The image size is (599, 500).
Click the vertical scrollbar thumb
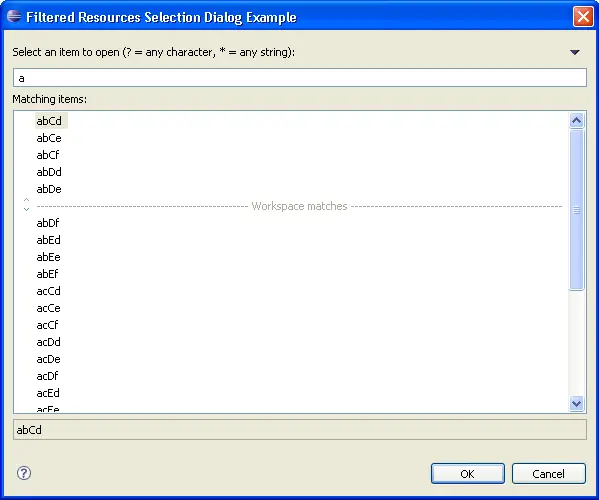click(x=576, y=210)
